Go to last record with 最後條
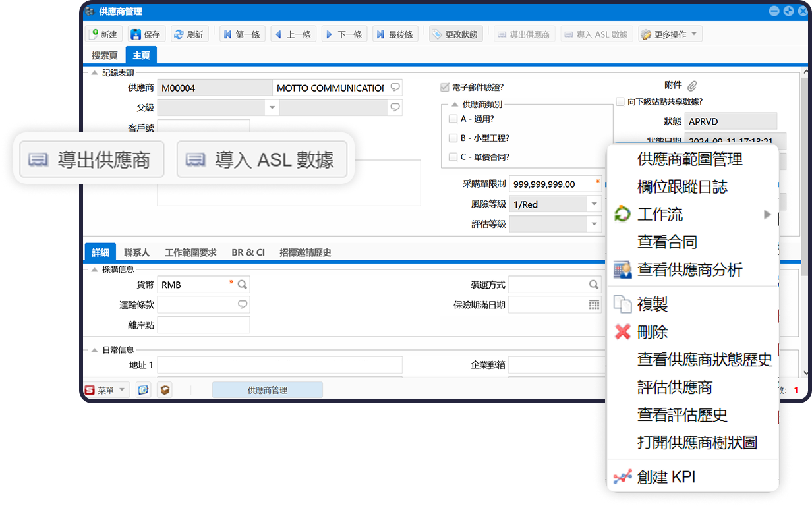 point(380,34)
